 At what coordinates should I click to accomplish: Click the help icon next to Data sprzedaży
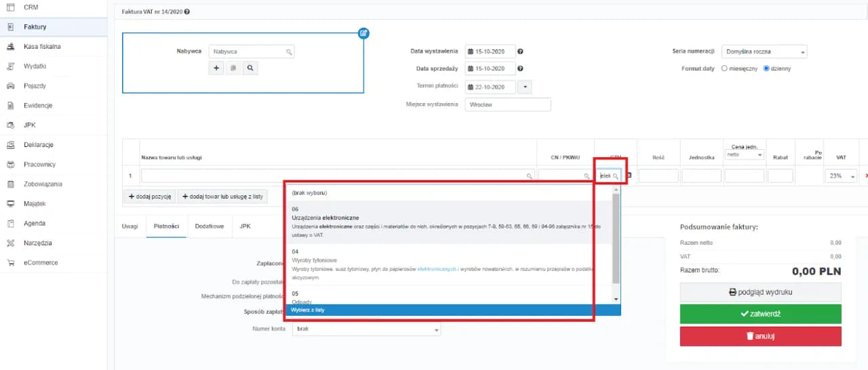pos(520,68)
